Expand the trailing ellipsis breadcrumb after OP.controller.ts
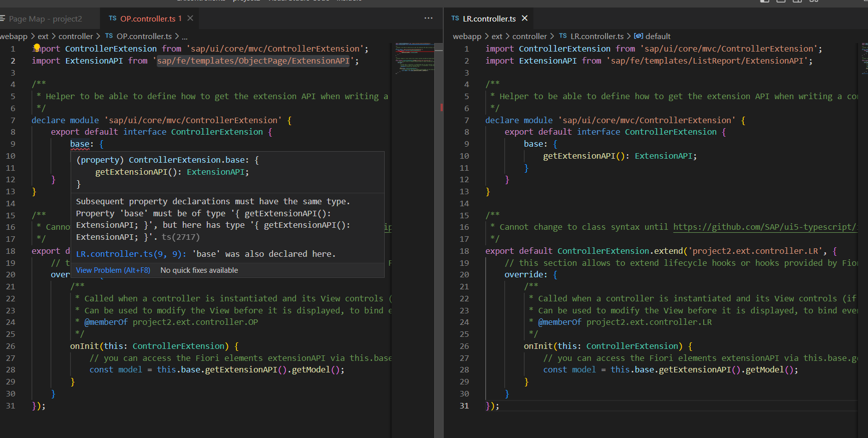This screenshot has width=868, height=438. click(x=184, y=37)
